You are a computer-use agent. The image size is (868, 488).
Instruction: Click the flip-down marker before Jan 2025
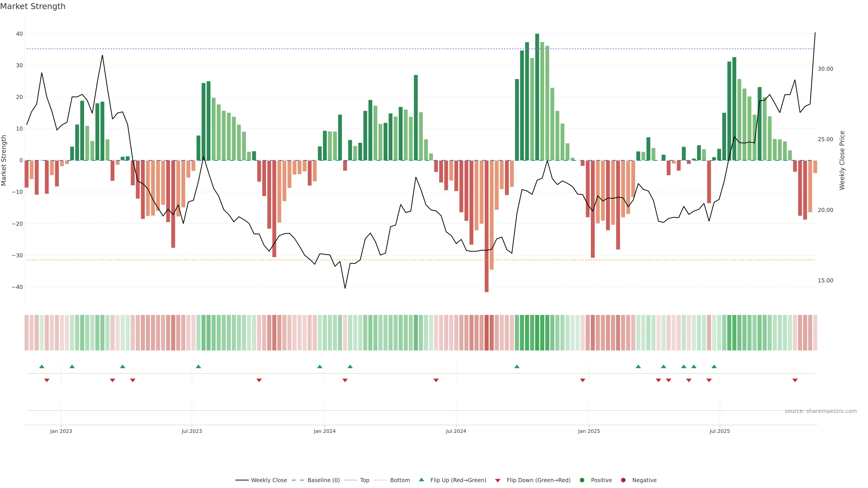[x=583, y=380]
